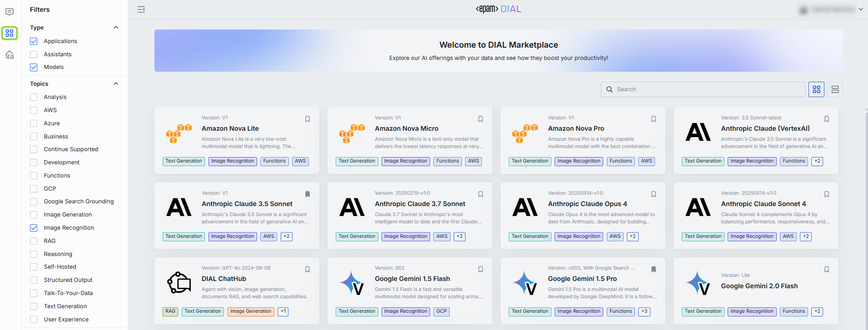This screenshot has height=330, width=868.
Task: Click the DIAL ChatHub logo icon
Action: click(x=179, y=283)
